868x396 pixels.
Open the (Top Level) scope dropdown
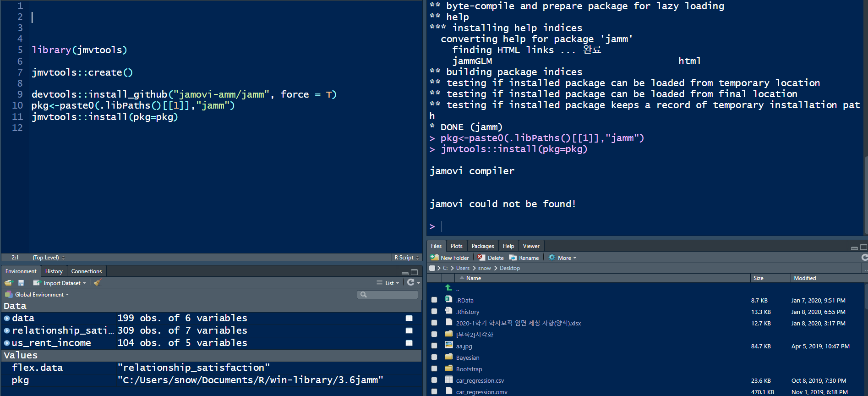pyautogui.click(x=49, y=258)
